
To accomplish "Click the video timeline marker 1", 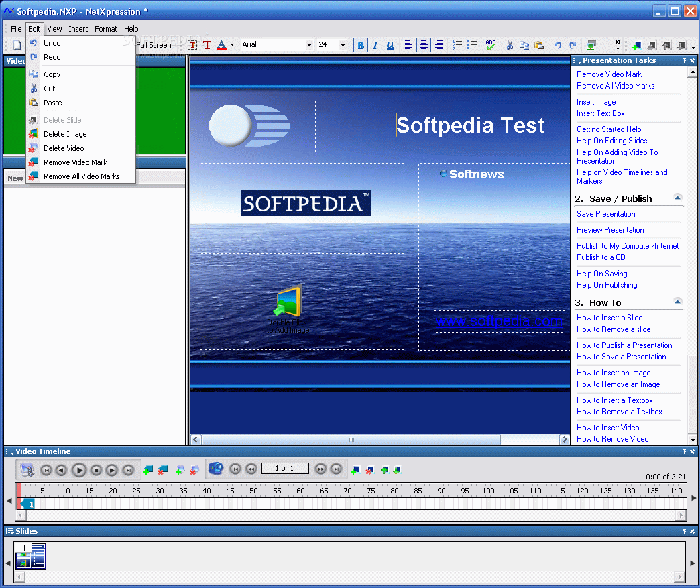I will click(27, 504).
